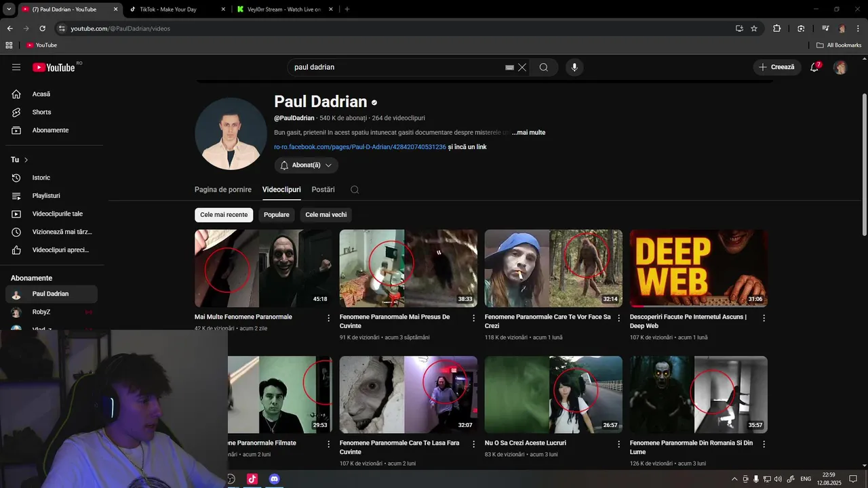Expand channel description with ...mai multe
The height and width of the screenshot is (488, 868).
[528, 132]
